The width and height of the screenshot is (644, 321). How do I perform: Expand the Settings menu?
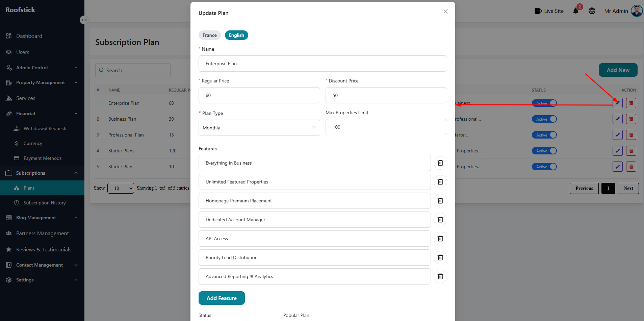tap(42, 280)
